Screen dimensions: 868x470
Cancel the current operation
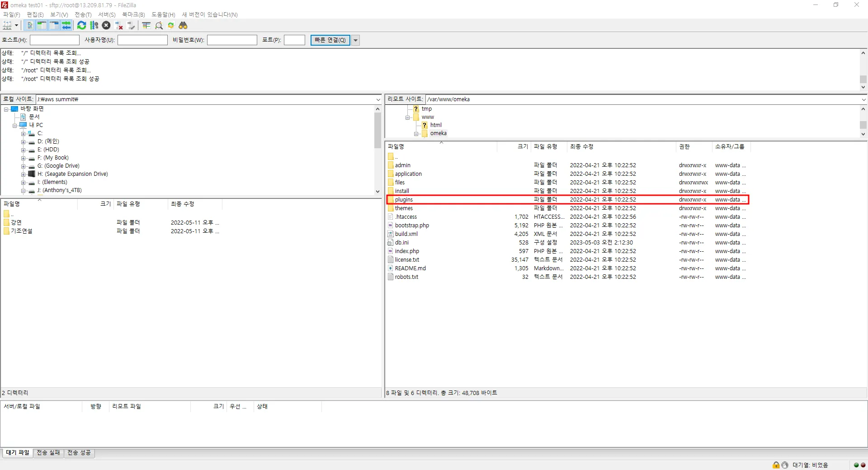click(x=106, y=25)
